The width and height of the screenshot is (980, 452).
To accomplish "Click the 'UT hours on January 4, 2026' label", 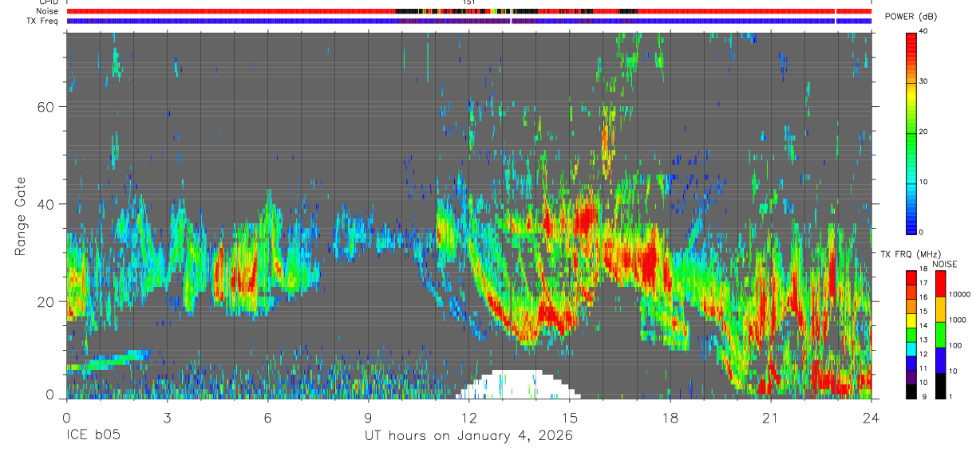I will [x=468, y=435].
